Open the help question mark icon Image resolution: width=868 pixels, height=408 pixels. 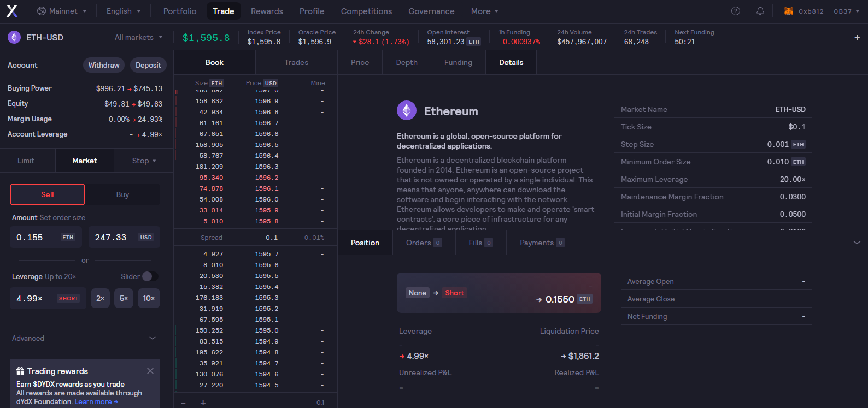point(736,11)
